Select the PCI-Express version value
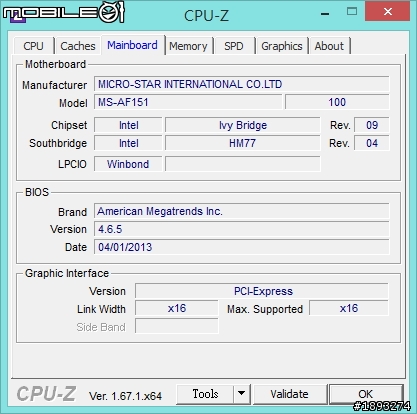This screenshot has height=414, width=417. point(262,291)
